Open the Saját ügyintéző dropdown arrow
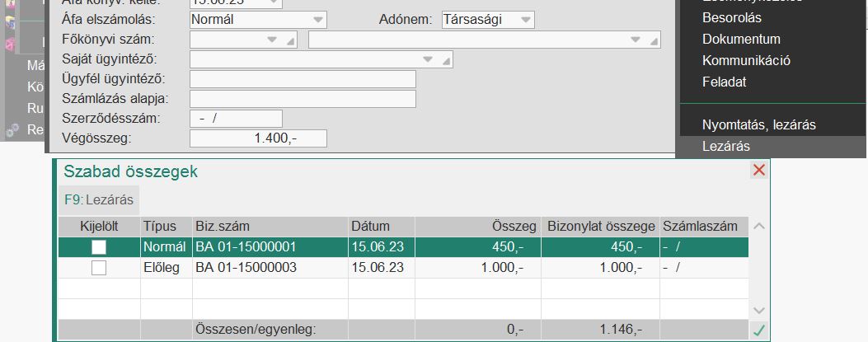 [x=428, y=59]
